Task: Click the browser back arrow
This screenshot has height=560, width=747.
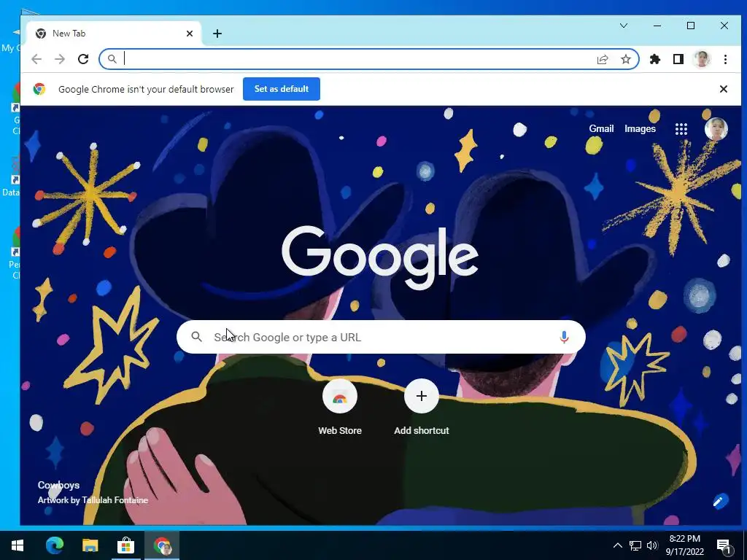Action: 36,59
